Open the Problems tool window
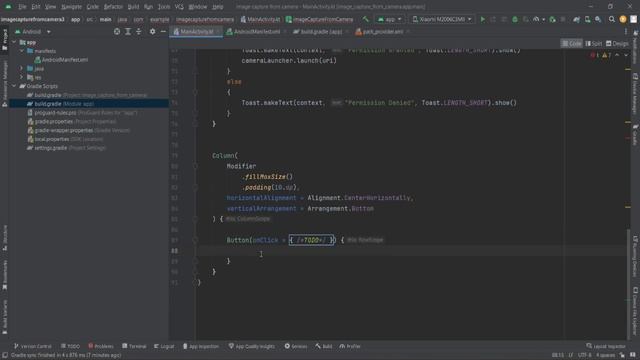The height and width of the screenshot is (360, 640). coord(100,346)
